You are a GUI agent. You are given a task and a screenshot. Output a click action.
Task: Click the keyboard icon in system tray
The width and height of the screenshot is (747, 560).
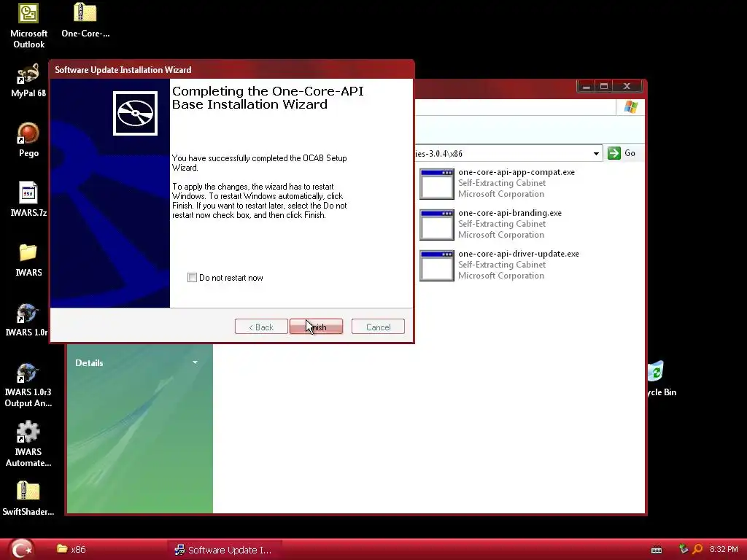(657, 550)
